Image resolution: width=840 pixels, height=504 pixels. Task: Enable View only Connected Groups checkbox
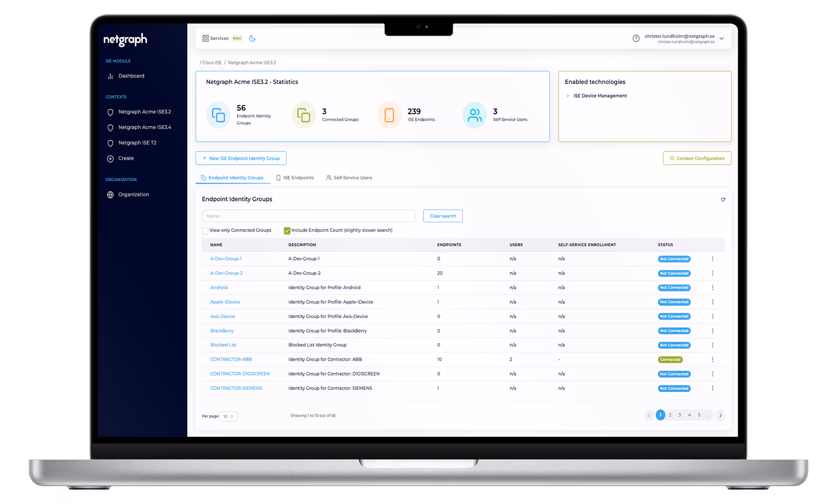pos(205,231)
